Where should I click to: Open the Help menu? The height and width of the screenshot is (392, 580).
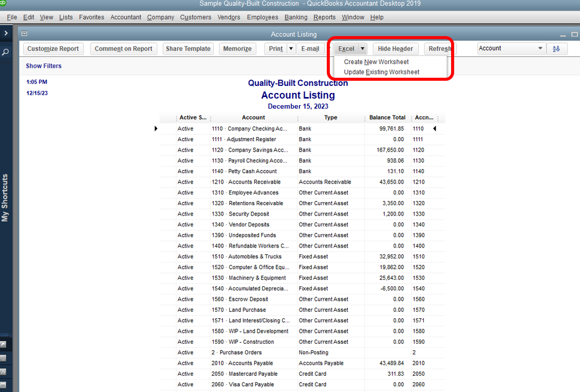point(377,17)
